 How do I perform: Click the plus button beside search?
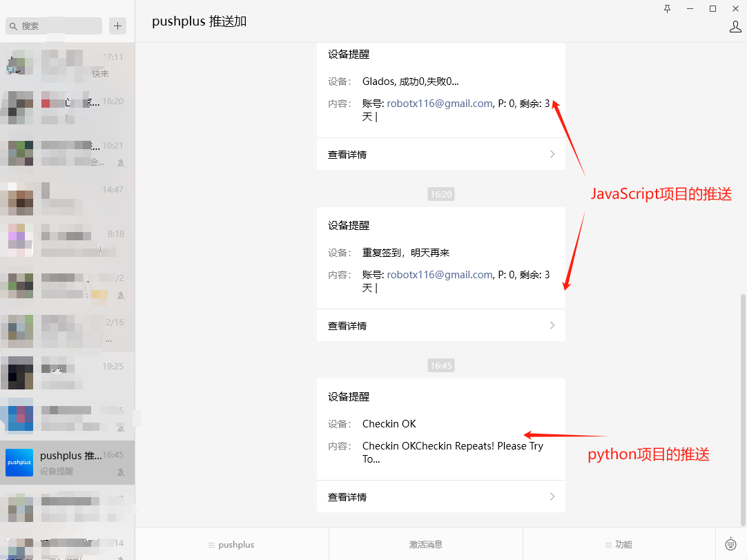[x=118, y=26]
